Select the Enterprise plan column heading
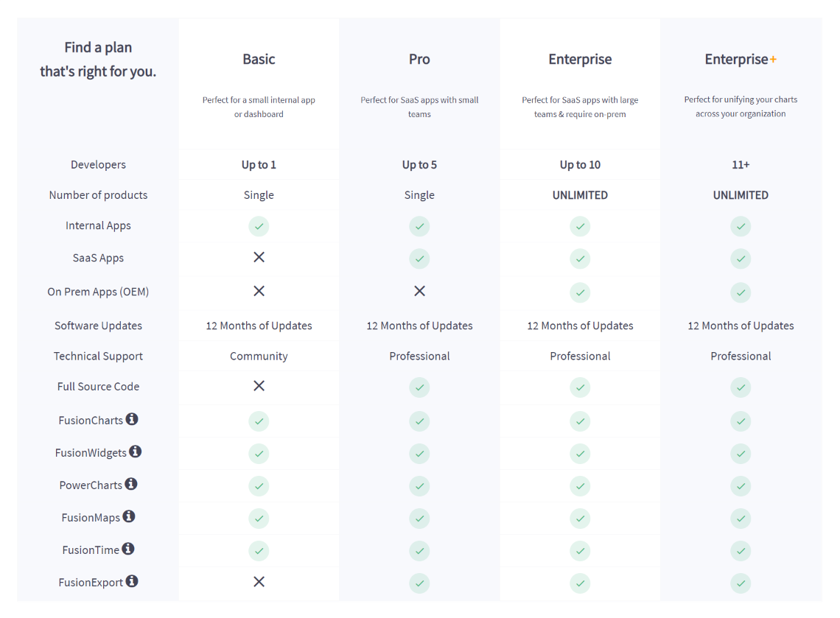The height and width of the screenshot is (618, 840). click(x=580, y=60)
